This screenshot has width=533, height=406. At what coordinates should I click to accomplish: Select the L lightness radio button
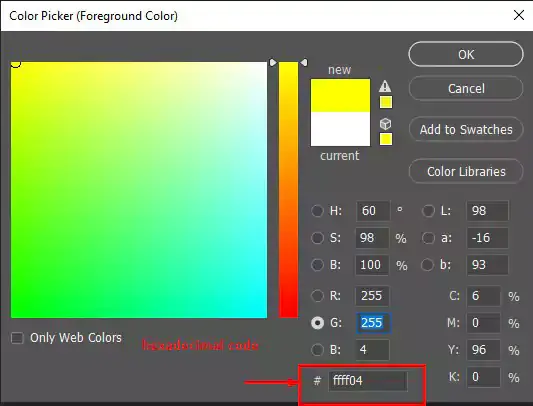pyautogui.click(x=428, y=211)
